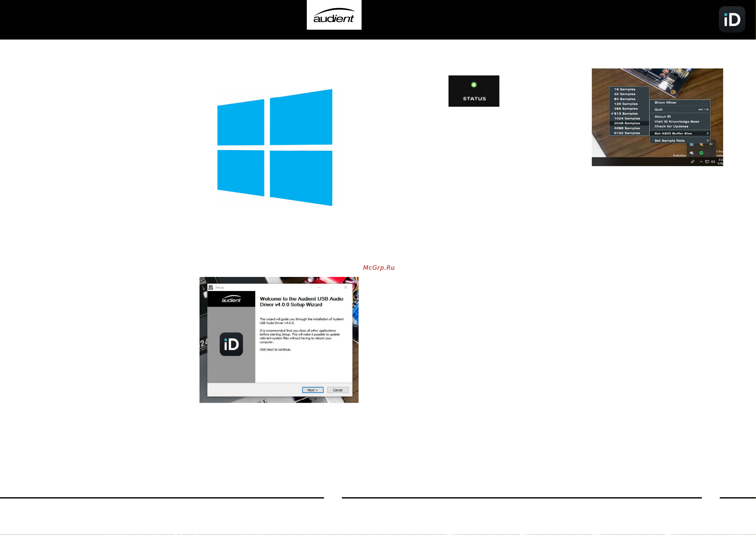756x535 pixels.
Task: Click the security warning shield tray icon
Action: point(701,144)
